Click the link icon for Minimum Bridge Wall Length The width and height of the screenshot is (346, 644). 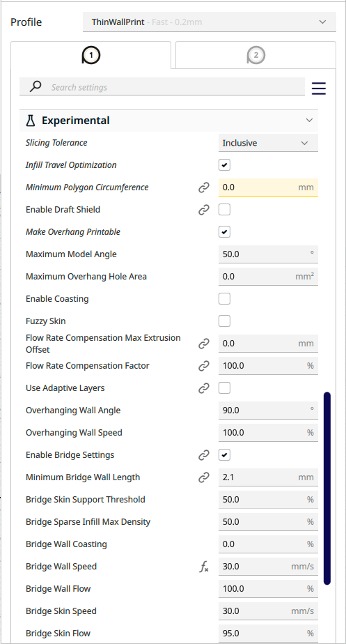(x=204, y=477)
